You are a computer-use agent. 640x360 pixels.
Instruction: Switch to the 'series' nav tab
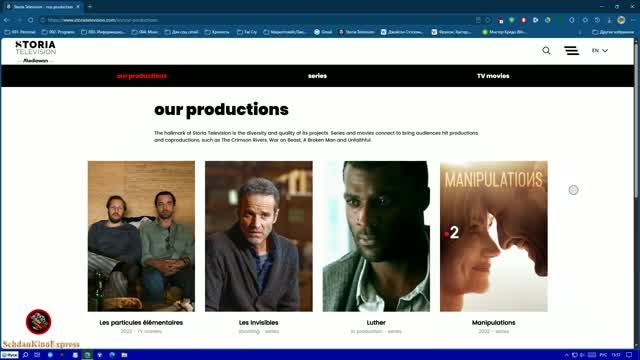(317, 76)
